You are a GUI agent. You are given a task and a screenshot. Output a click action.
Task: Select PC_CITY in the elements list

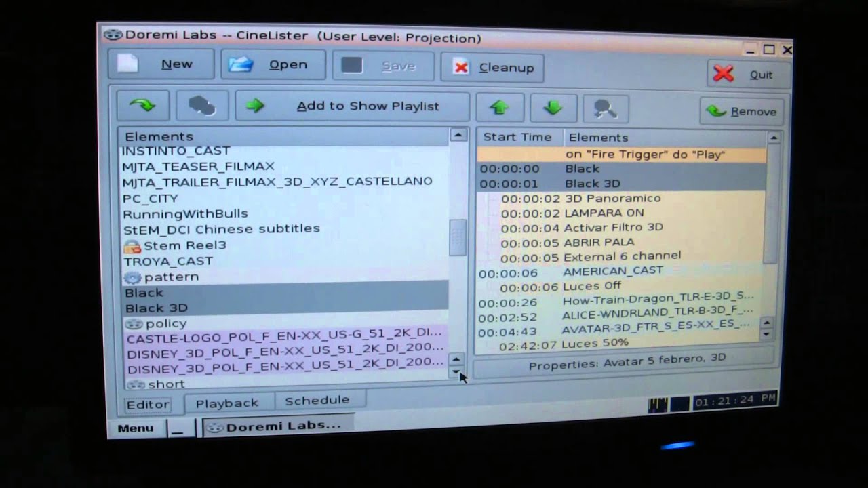[283, 198]
